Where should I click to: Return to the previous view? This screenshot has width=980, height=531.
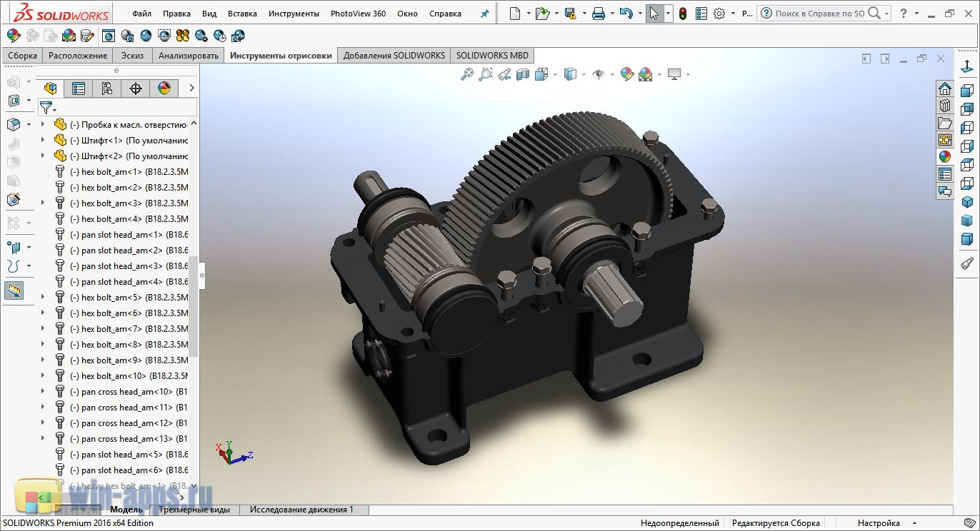coord(504,74)
